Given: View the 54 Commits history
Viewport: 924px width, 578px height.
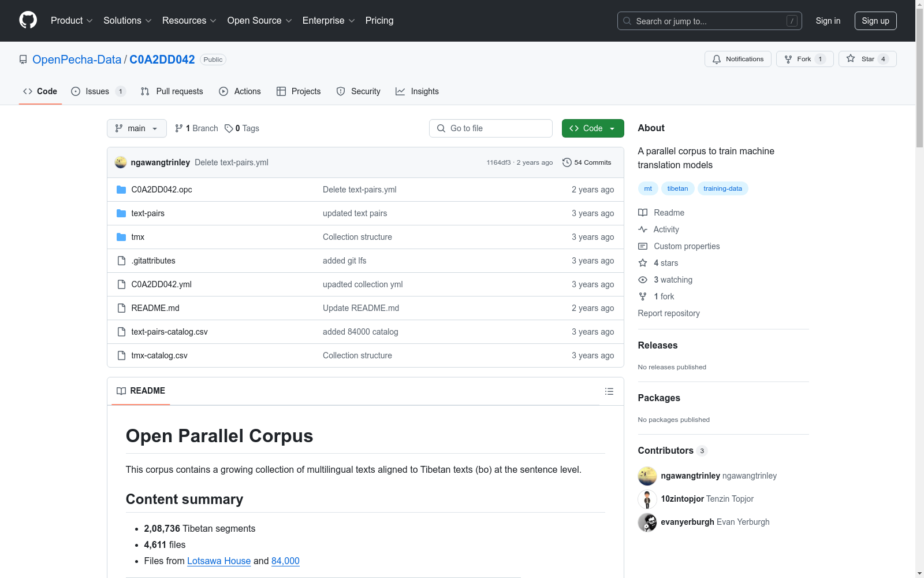Looking at the screenshot, I should coord(587,162).
